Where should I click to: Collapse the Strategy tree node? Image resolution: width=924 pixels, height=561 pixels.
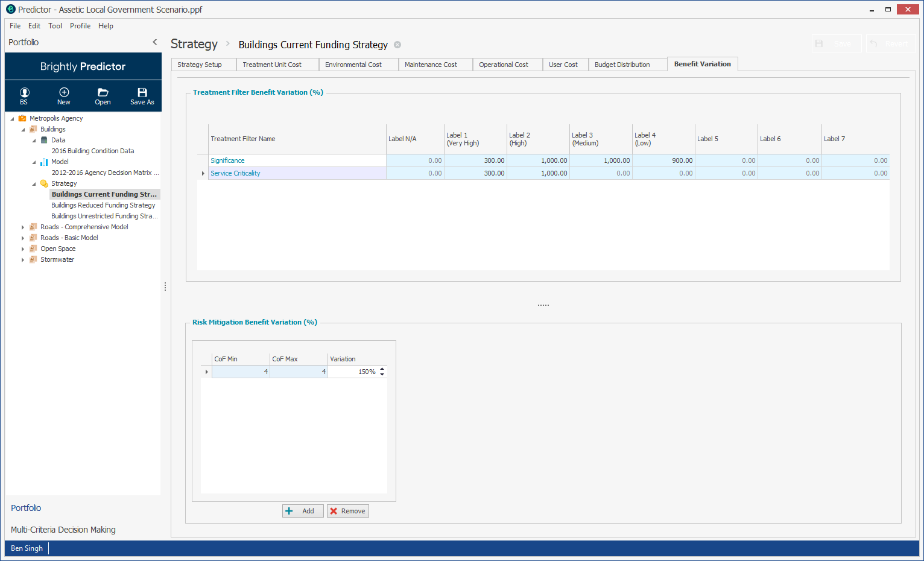point(34,184)
